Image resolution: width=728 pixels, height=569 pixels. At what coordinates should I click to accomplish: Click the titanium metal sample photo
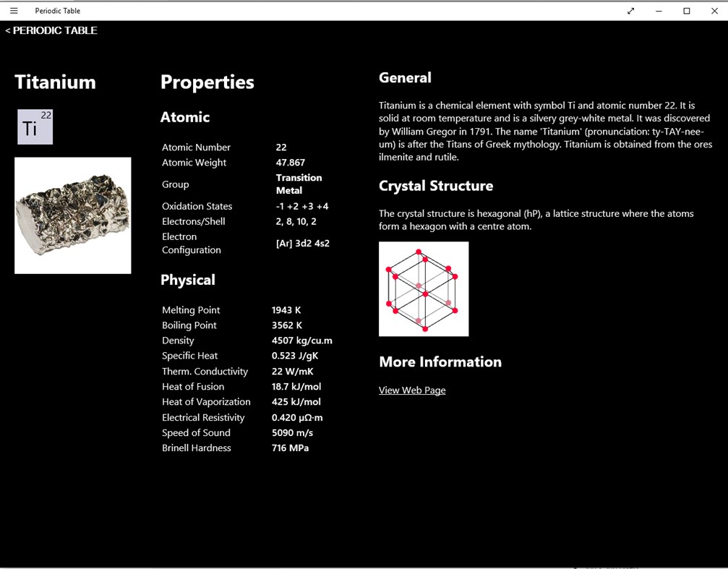[72, 215]
